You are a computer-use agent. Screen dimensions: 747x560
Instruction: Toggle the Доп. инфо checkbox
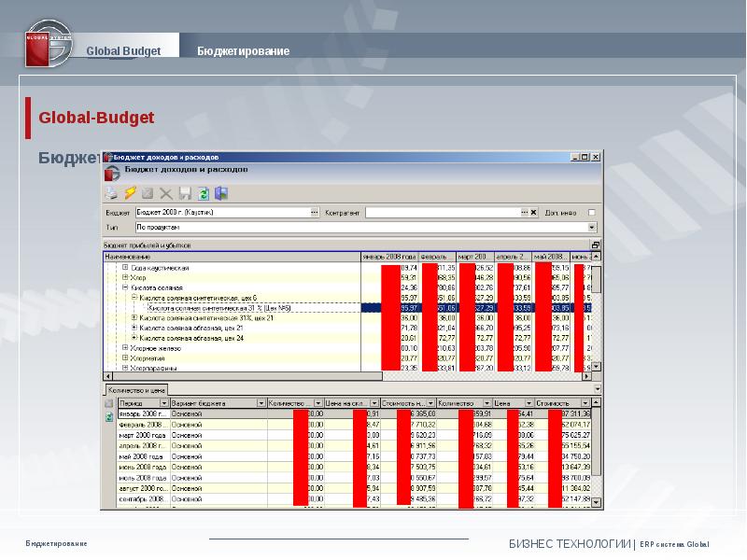tap(591, 213)
